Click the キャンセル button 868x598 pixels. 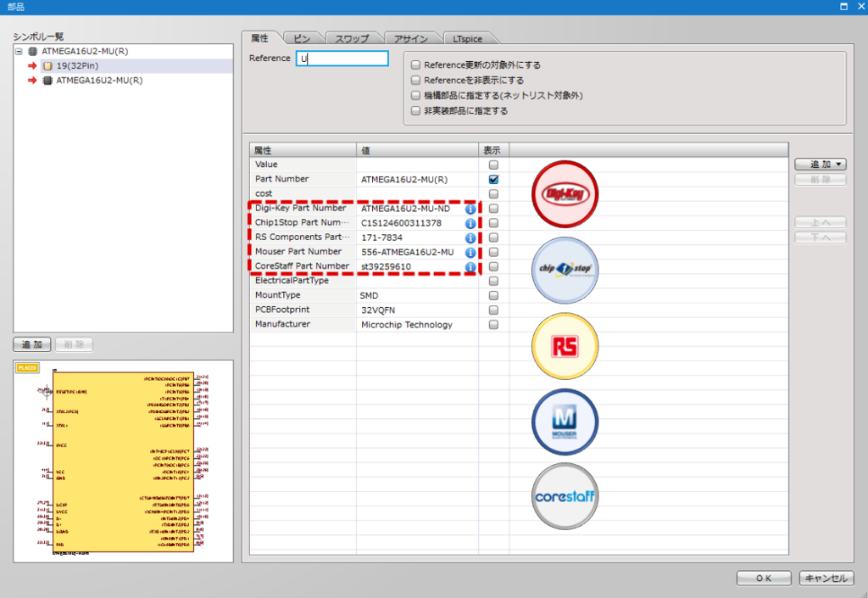[x=826, y=578]
